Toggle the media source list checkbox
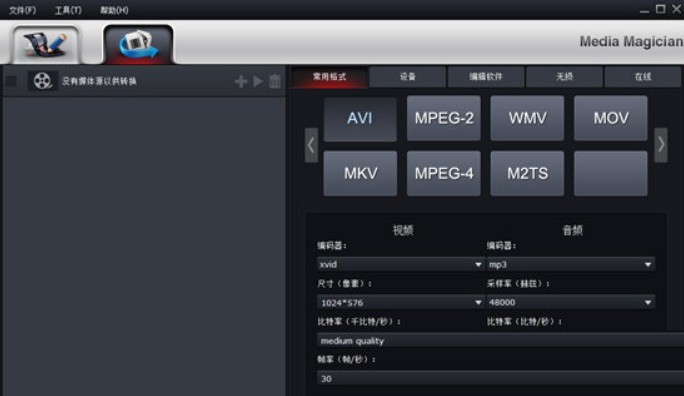The image size is (684, 396). (x=11, y=81)
